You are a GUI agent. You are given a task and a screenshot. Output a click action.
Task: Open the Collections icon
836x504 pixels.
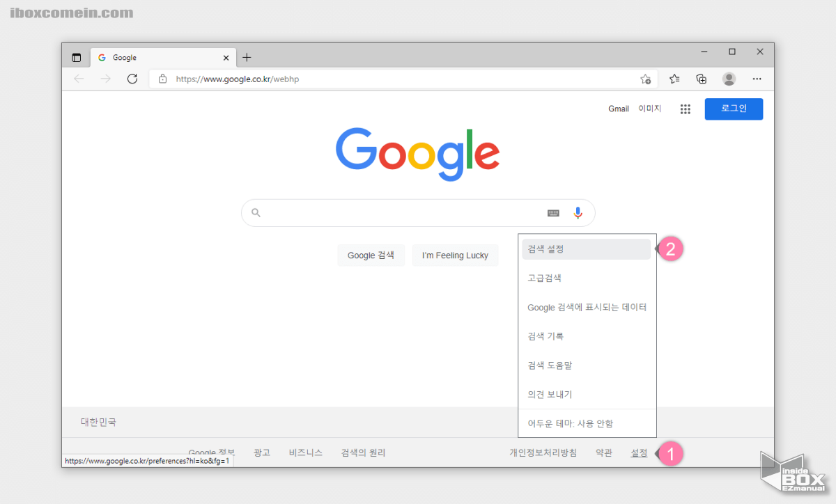(x=702, y=79)
